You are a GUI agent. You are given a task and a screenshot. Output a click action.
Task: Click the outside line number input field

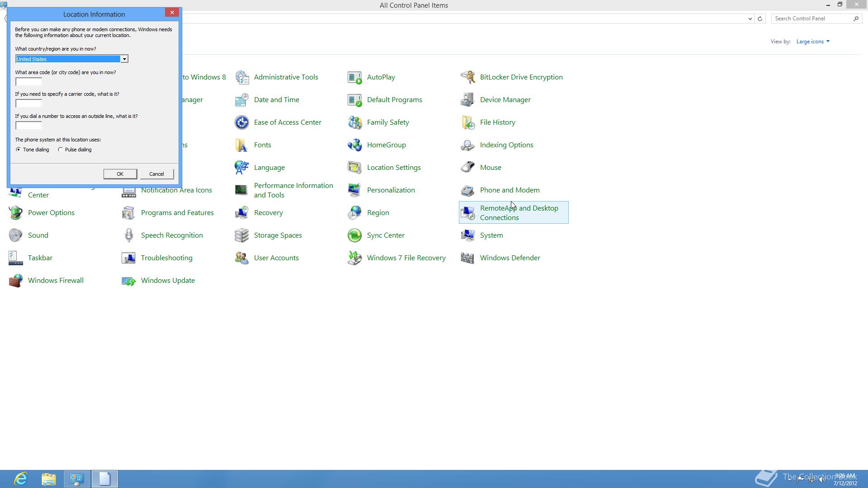(x=28, y=126)
